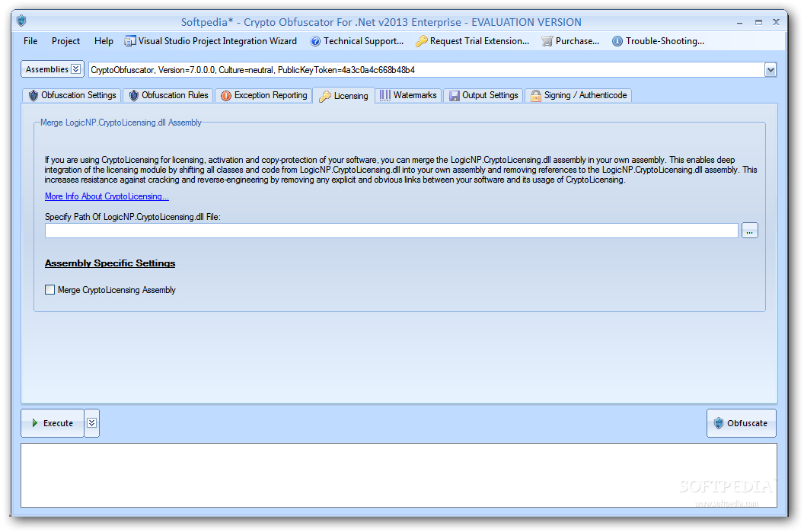Screen dimensions: 804x532
Task: Open Technical Support toolbar item
Action: pos(357,41)
